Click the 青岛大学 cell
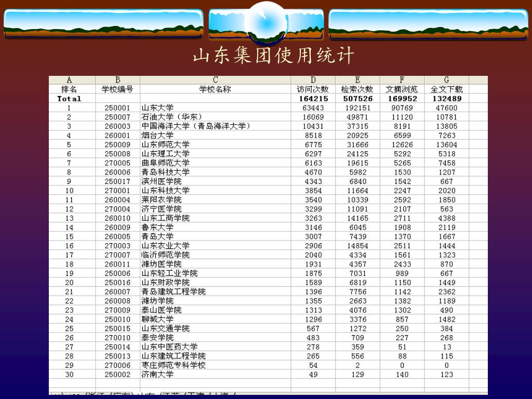 216,236
